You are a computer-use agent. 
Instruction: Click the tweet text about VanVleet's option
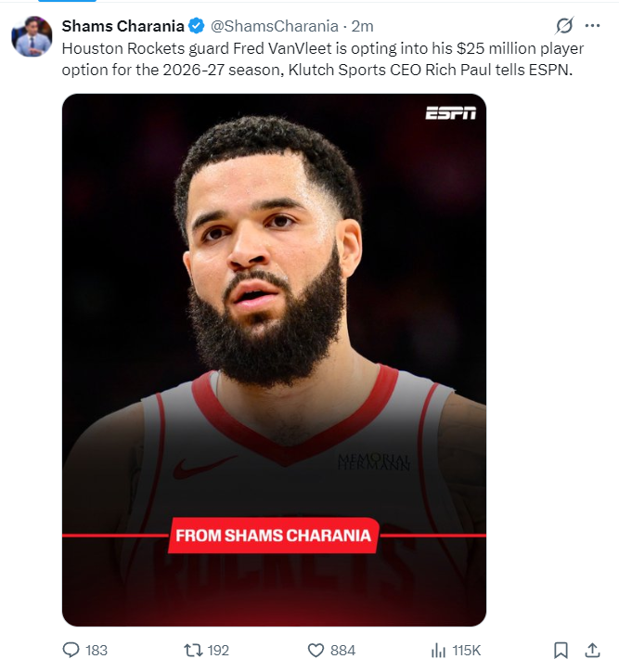323,58
